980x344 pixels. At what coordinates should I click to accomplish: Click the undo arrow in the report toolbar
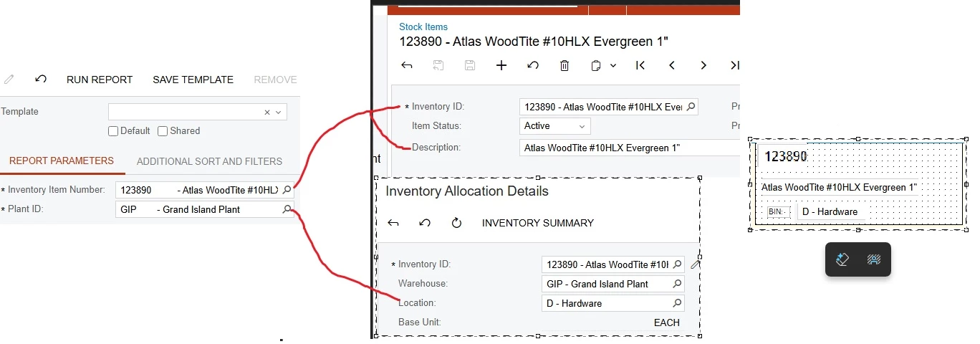coord(41,80)
